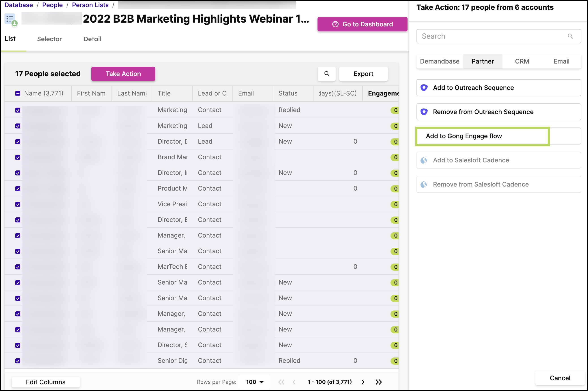Click the Outreach icon on Add to Outreach Sequence
This screenshot has height=391, width=588.
[x=424, y=88]
